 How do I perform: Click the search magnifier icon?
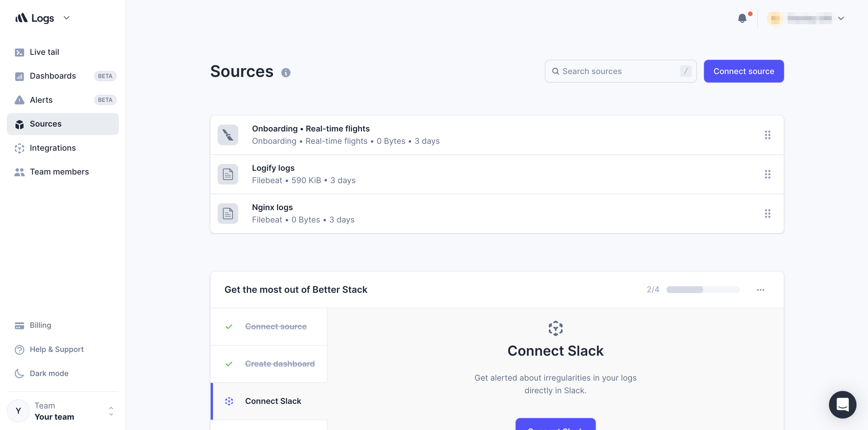tap(556, 71)
